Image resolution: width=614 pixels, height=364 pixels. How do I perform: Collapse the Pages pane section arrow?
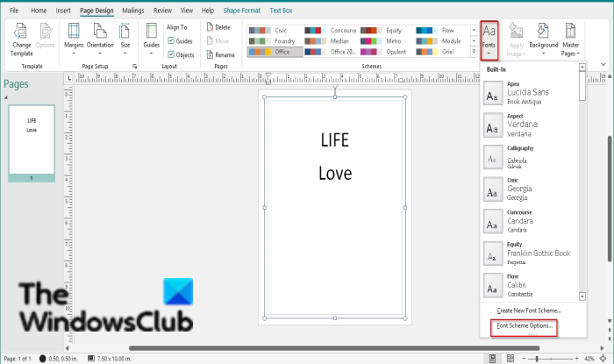coord(6,97)
